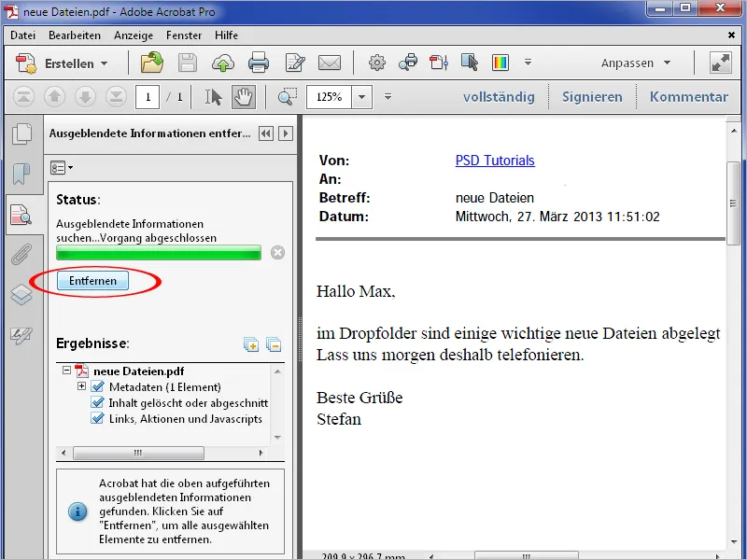Go to first page arrow button

tap(23, 97)
